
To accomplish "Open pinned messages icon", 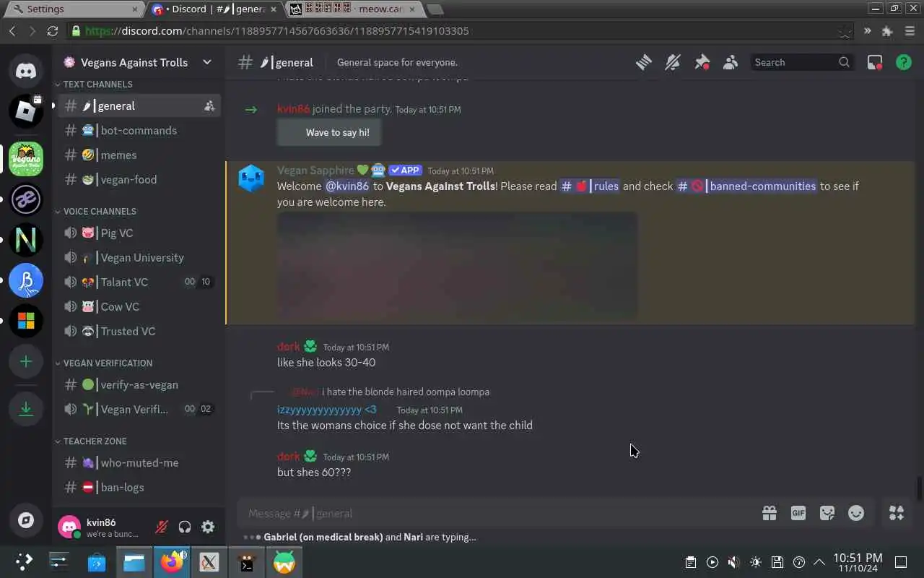I will (702, 62).
